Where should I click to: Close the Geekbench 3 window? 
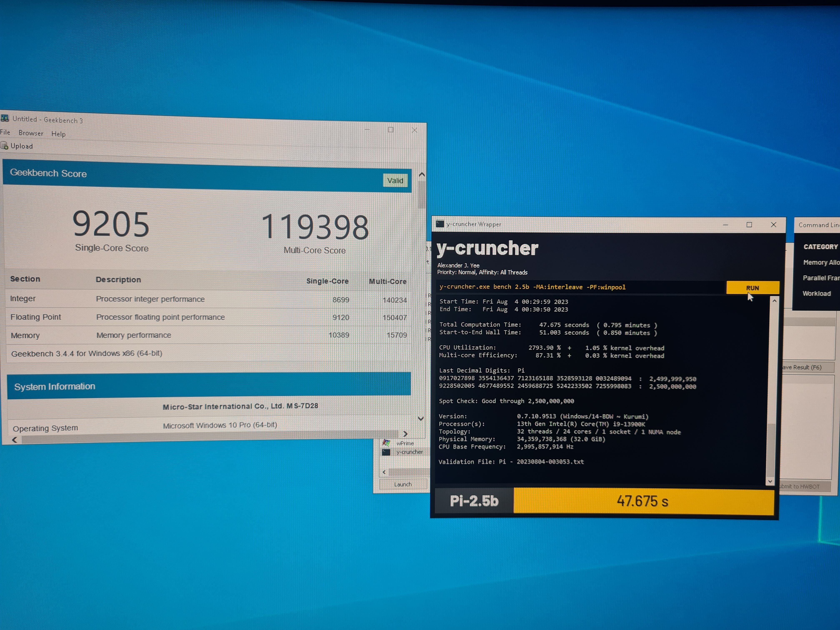415,130
